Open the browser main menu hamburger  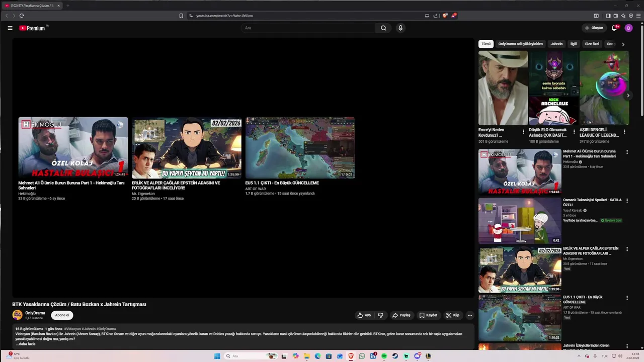click(x=639, y=16)
